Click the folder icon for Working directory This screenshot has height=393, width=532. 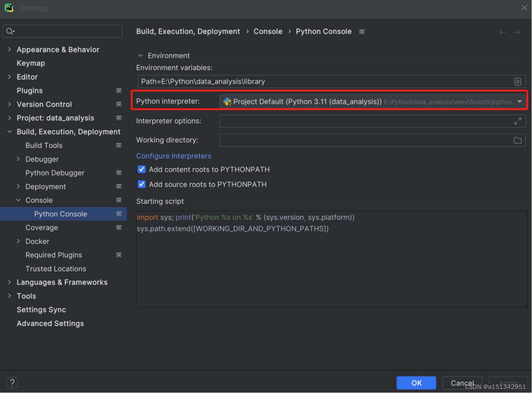pos(518,140)
